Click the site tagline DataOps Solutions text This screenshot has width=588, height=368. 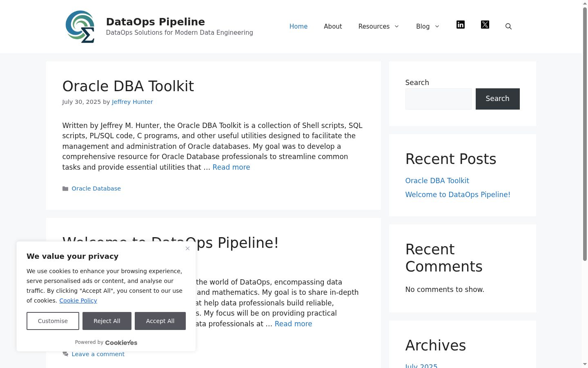click(x=180, y=33)
